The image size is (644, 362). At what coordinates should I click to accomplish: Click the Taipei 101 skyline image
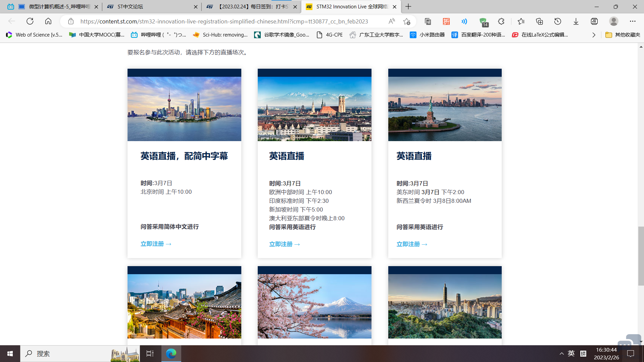445,306
